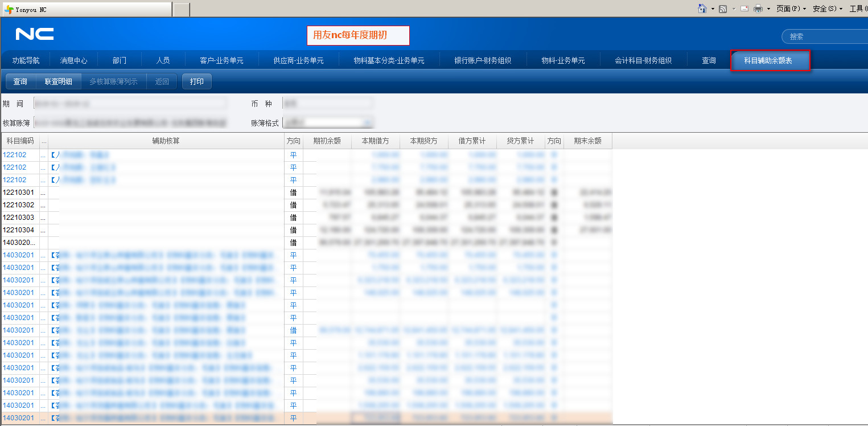The width and height of the screenshot is (868, 426).
Task: Click the RSS feeds icon
Action: click(x=723, y=9)
